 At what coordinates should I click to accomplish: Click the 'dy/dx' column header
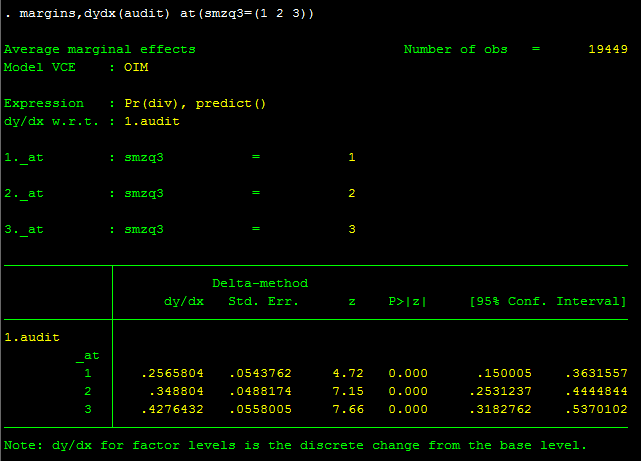(x=184, y=302)
